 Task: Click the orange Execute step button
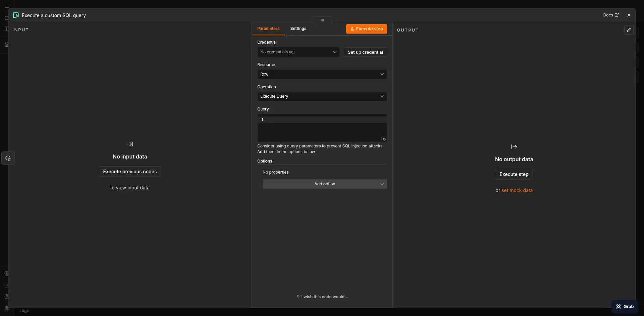click(x=367, y=29)
